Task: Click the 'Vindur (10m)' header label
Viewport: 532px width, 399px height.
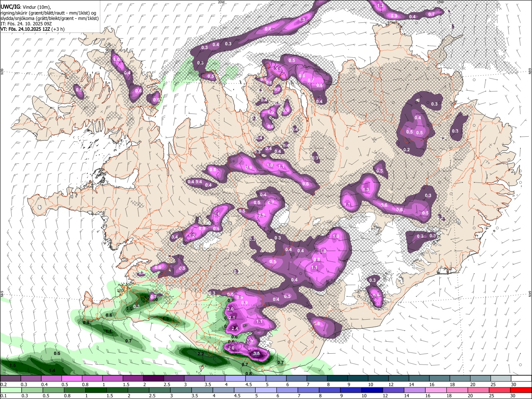Action: point(36,7)
